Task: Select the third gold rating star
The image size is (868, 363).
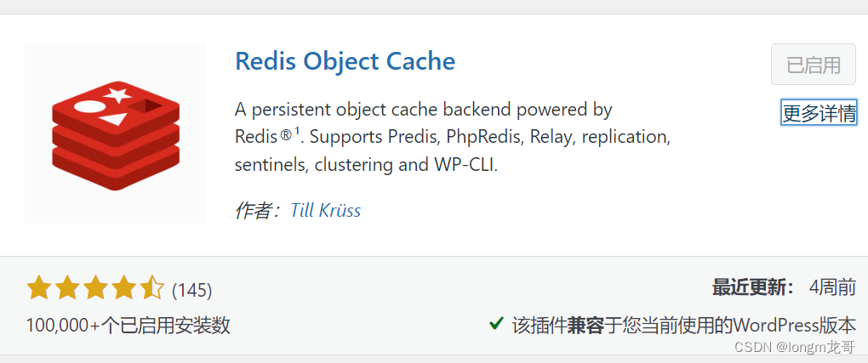Action: [x=95, y=289]
